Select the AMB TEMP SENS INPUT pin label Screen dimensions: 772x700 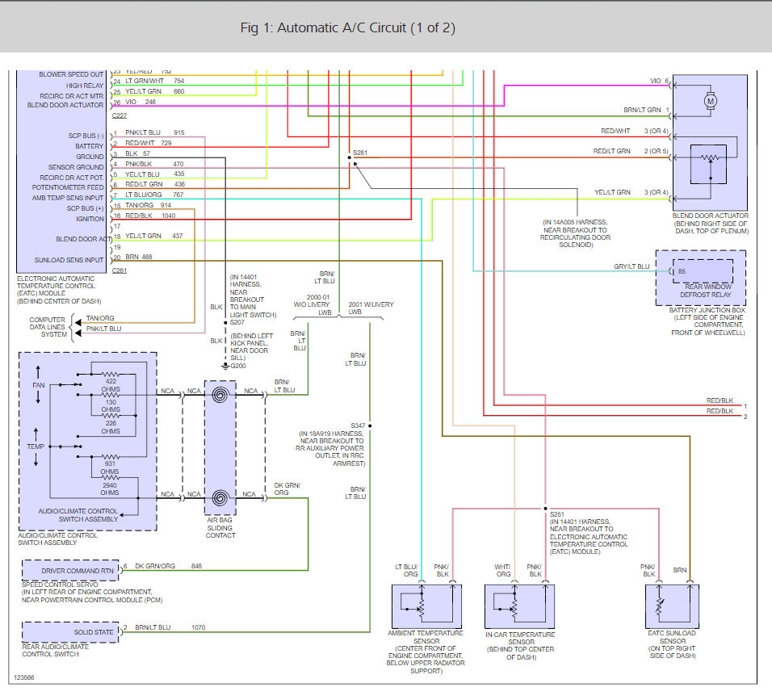[x=68, y=198]
